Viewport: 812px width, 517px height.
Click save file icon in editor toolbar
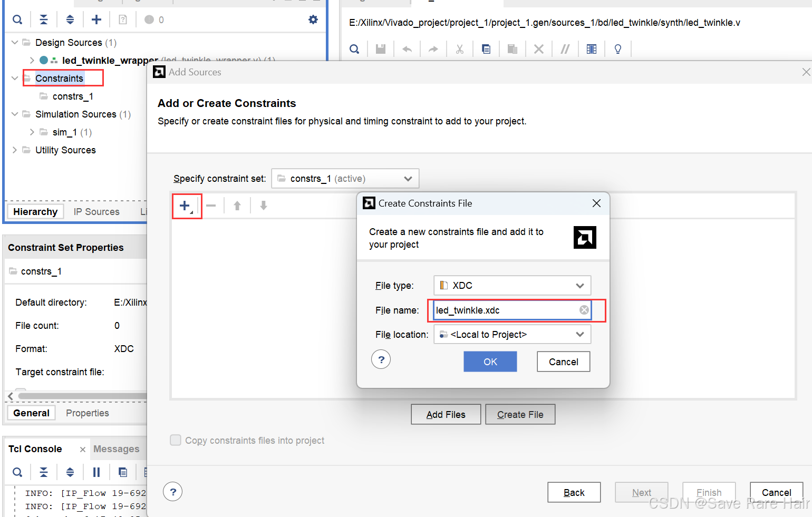pyautogui.click(x=381, y=49)
